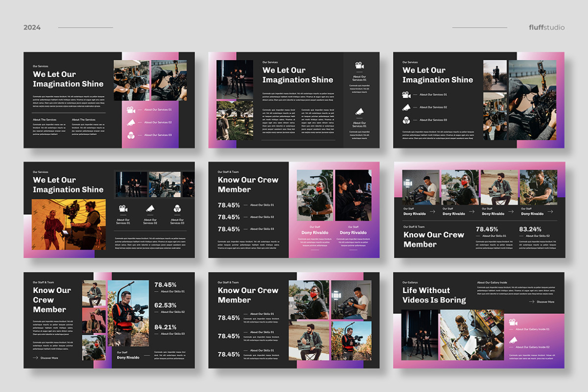The width and height of the screenshot is (588, 392).
Task: Click the Dony Rivaldo staff card on the gradient panel
Action: click(315, 232)
